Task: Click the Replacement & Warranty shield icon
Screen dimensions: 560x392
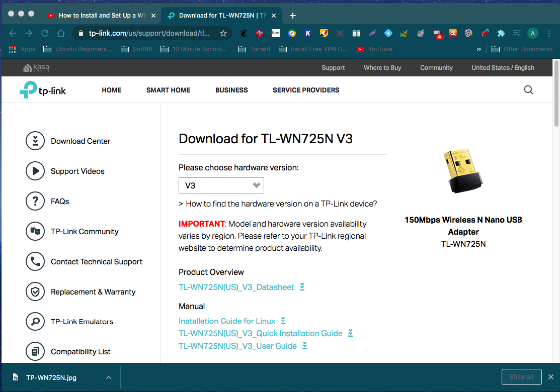Action: 35,292
